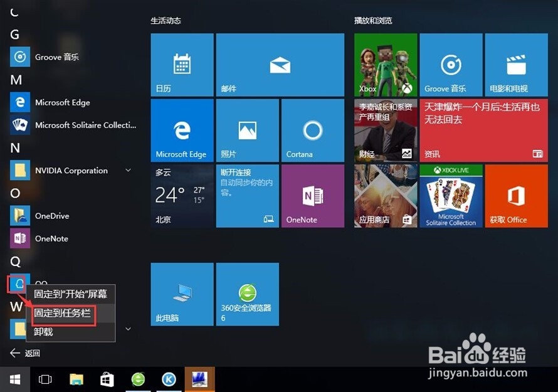The width and height of the screenshot is (558, 392).
Task: Open the Xbox tile
Action: click(386, 65)
